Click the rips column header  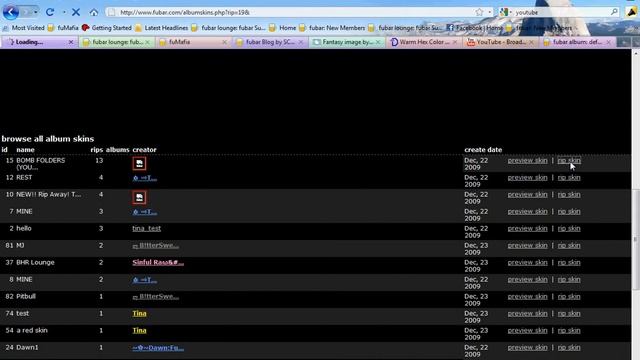pos(97,150)
